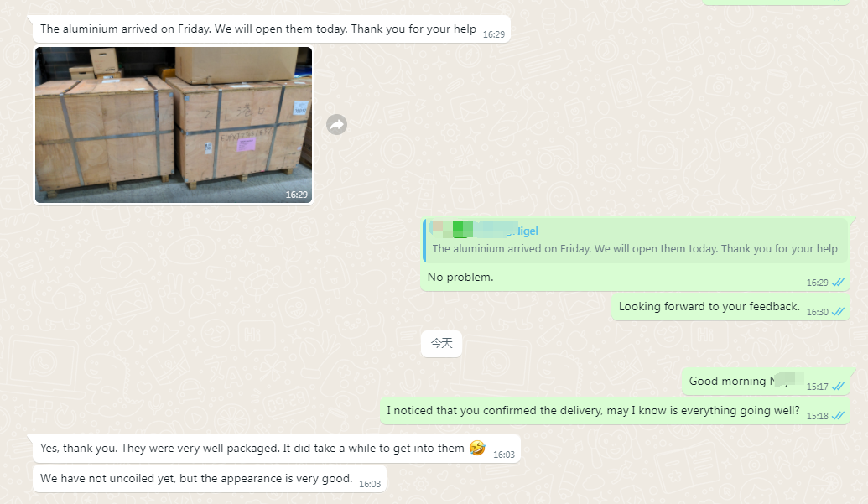Click the "They were very well packaged" message
868x504 pixels.
276,448
